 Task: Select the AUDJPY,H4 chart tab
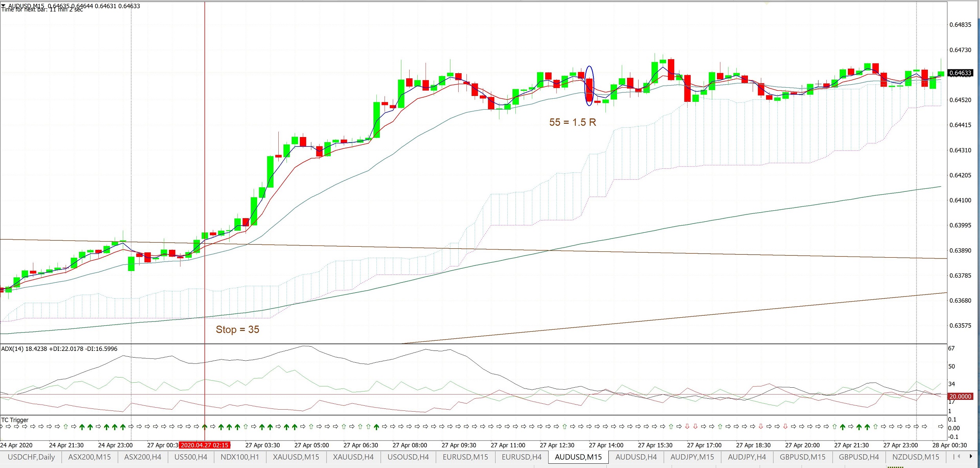pyautogui.click(x=747, y=457)
